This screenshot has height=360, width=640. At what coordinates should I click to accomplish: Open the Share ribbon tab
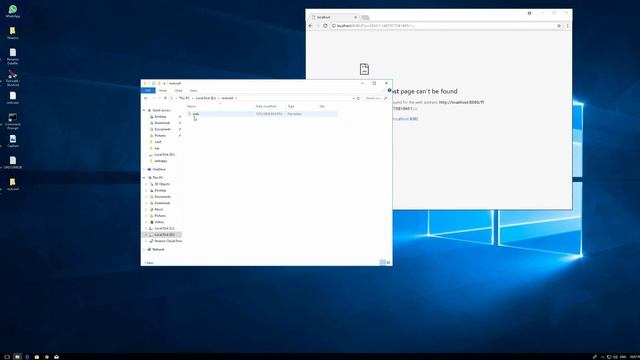coord(178,90)
